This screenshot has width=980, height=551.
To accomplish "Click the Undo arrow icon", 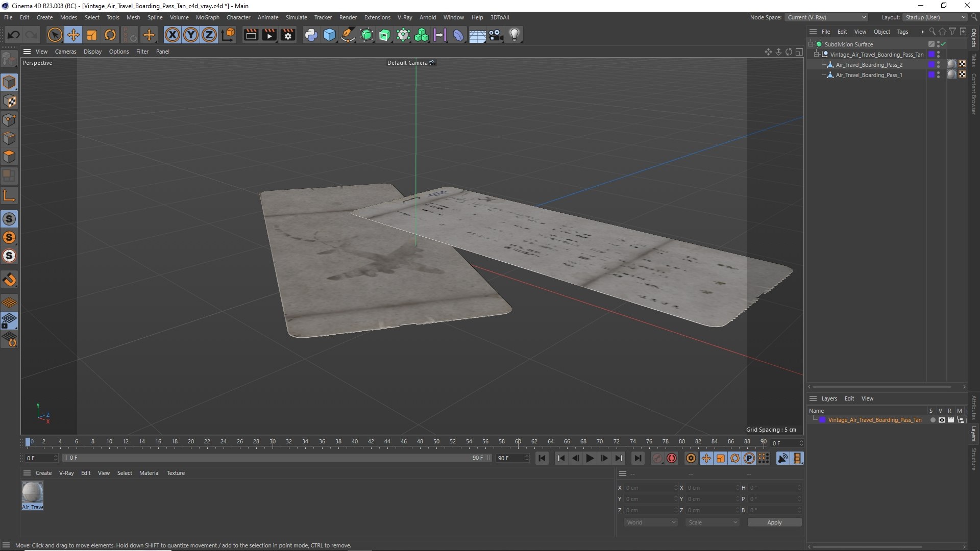I will (x=14, y=35).
